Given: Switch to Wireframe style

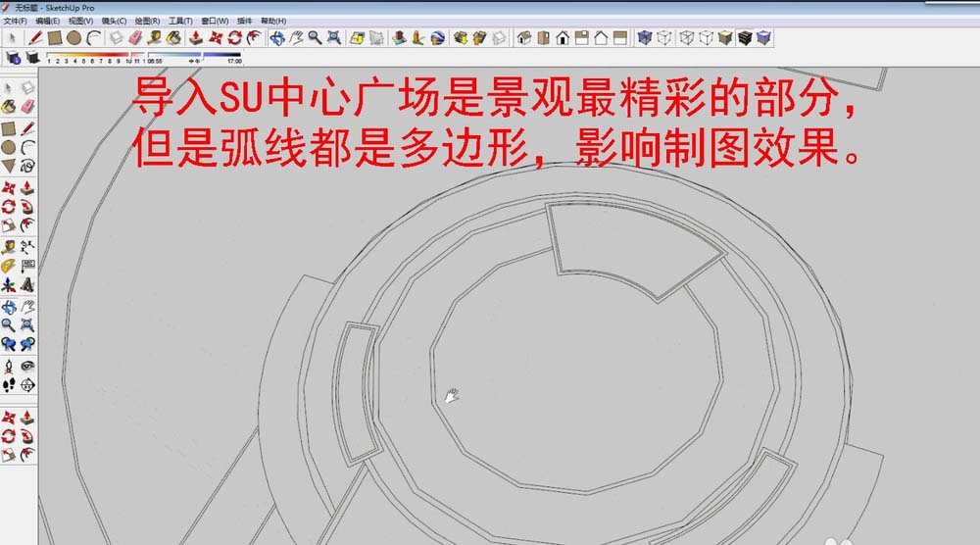Looking at the screenshot, I should [687, 38].
